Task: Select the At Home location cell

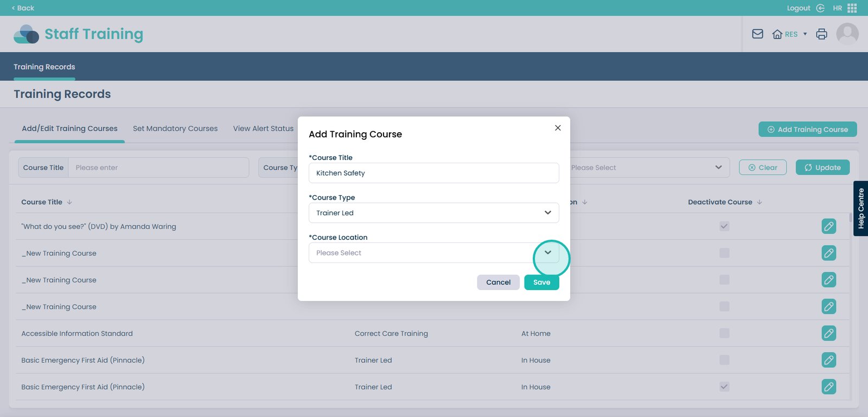Action: click(536, 333)
